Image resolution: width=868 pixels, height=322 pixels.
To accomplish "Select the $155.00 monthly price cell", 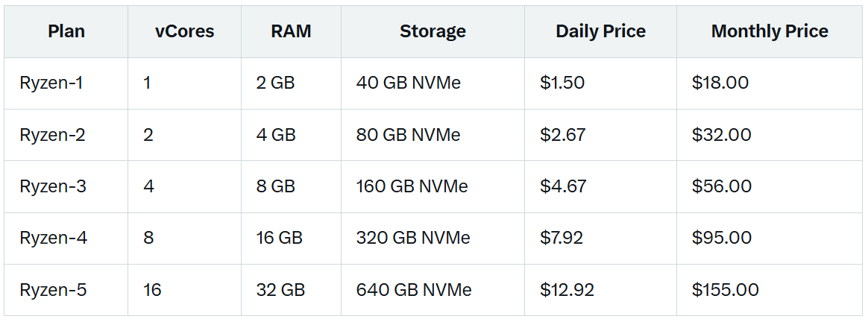I will pos(770,291).
